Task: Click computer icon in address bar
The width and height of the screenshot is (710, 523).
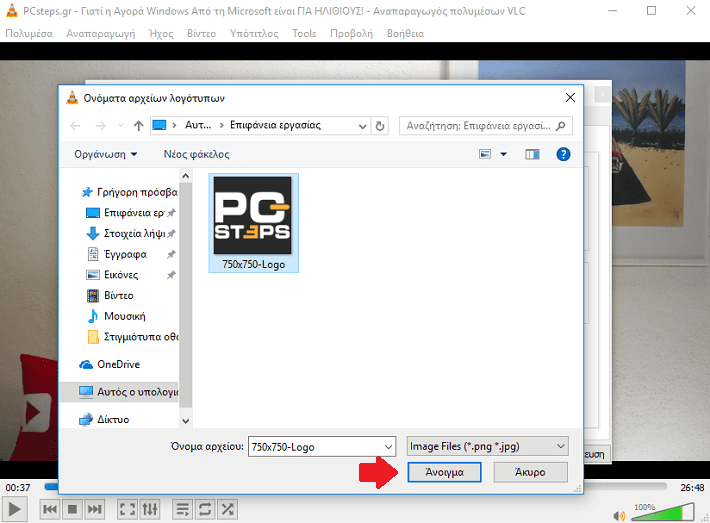Action: point(159,125)
